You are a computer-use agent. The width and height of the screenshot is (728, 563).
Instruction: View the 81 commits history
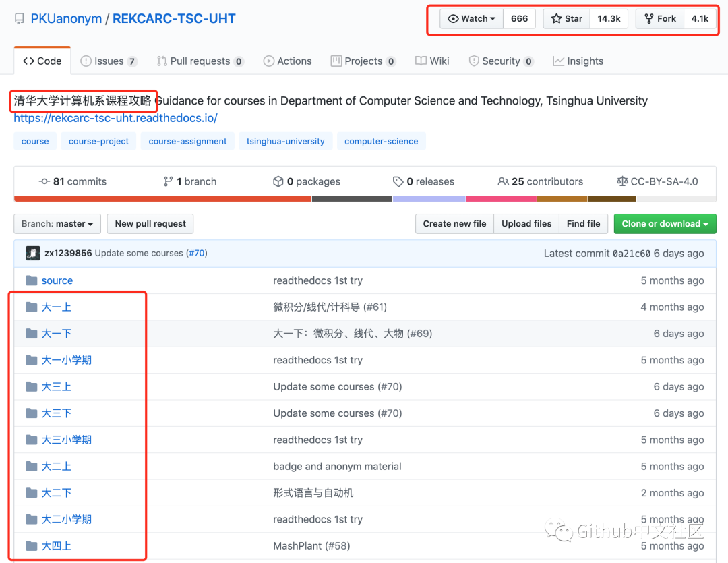click(x=73, y=181)
